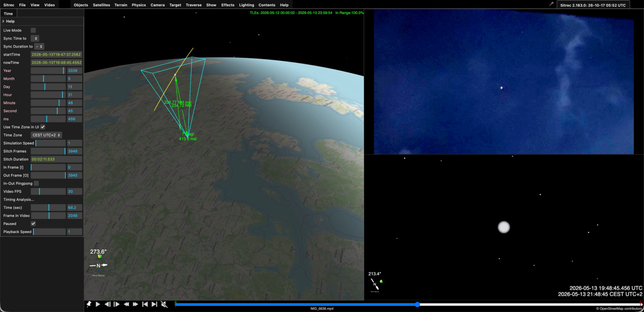
Task: Open the Sync Time to dropdown
Action: click(35, 38)
